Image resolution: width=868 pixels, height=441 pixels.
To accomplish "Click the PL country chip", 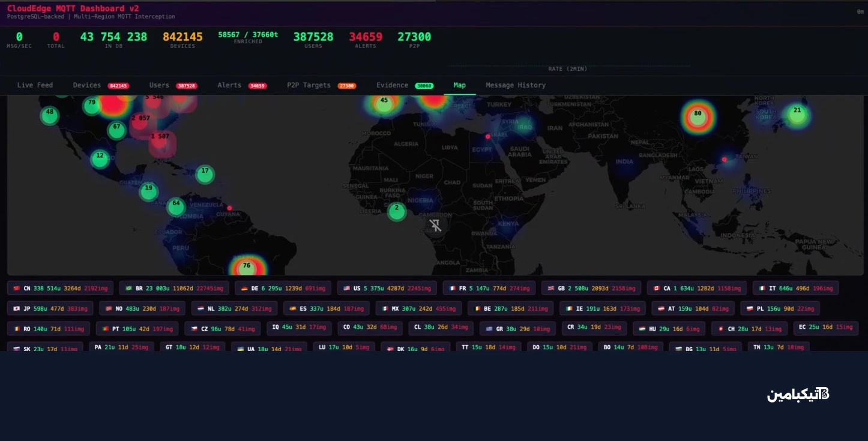I will click(780, 309).
